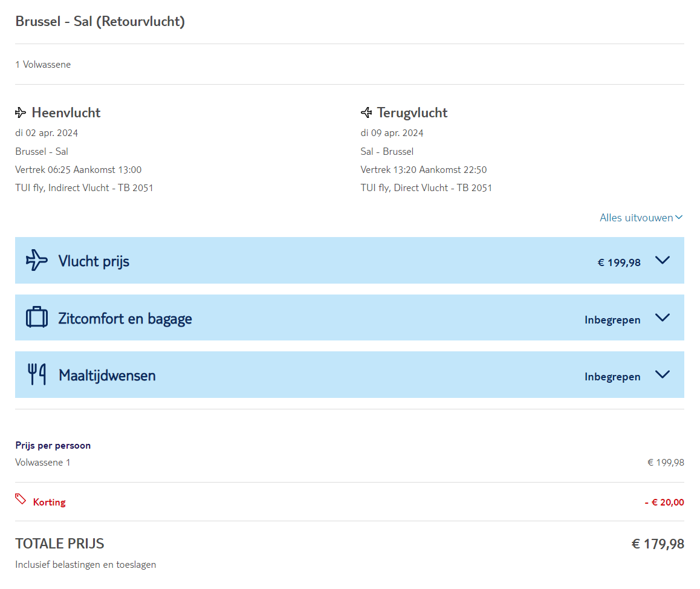Click the return plane icon beside Terugvlucht
Image resolution: width=700 pixels, height=589 pixels.
pyautogui.click(x=366, y=112)
